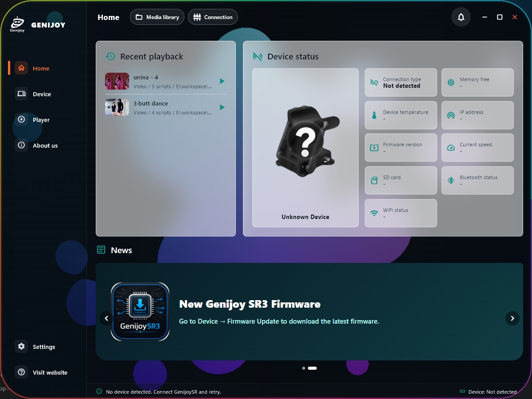Click the firmware update instruction text
This screenshot has width=532, height=399.
[279, 321]
